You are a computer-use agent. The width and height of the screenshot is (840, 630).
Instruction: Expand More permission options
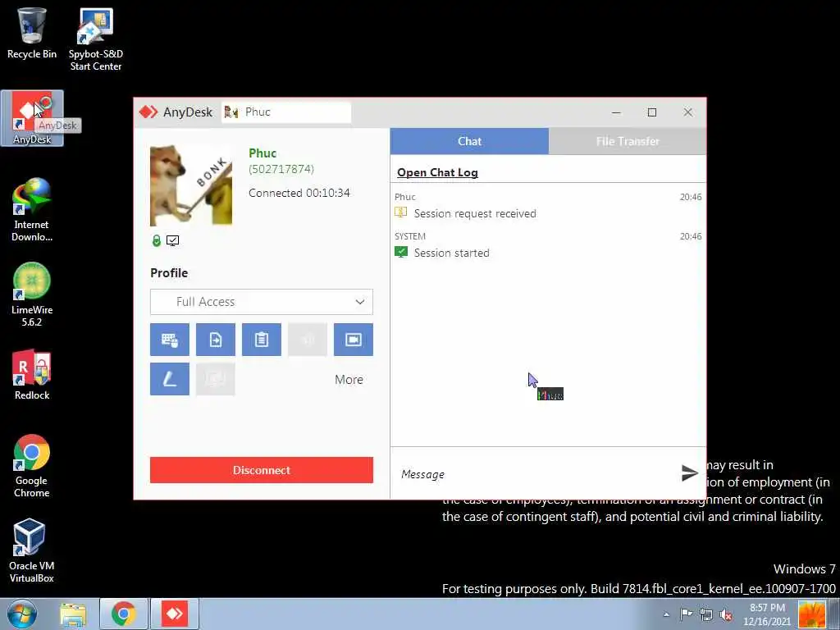[349, 379]
